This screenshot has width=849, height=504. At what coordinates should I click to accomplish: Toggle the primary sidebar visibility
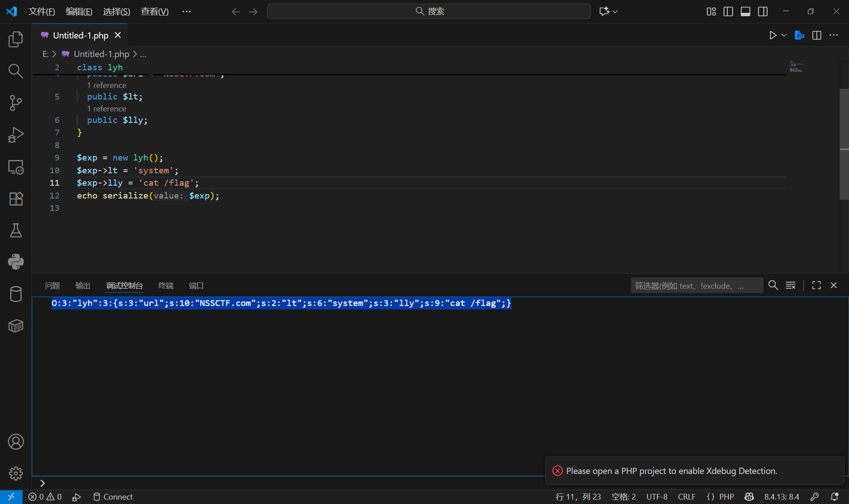[728, 11]
